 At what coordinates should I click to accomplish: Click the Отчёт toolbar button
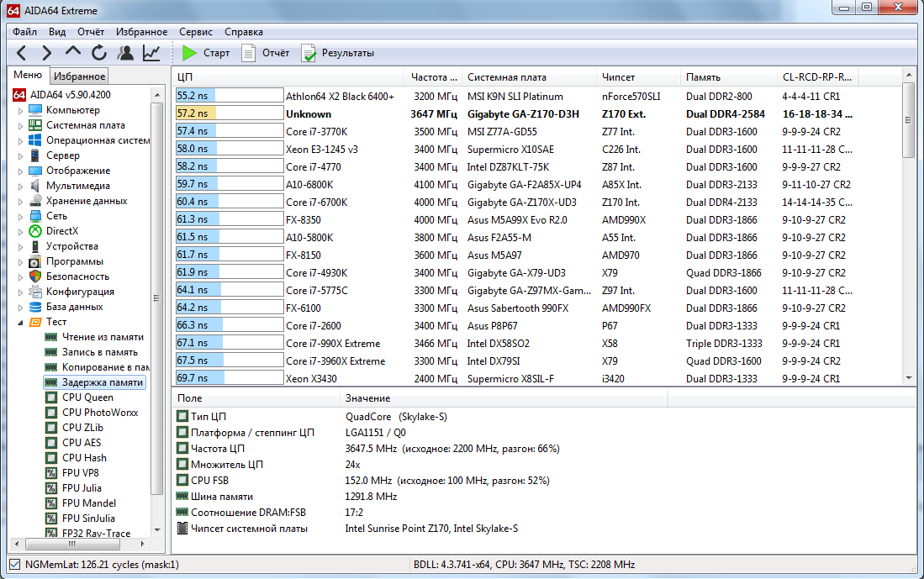click(266, 53)
